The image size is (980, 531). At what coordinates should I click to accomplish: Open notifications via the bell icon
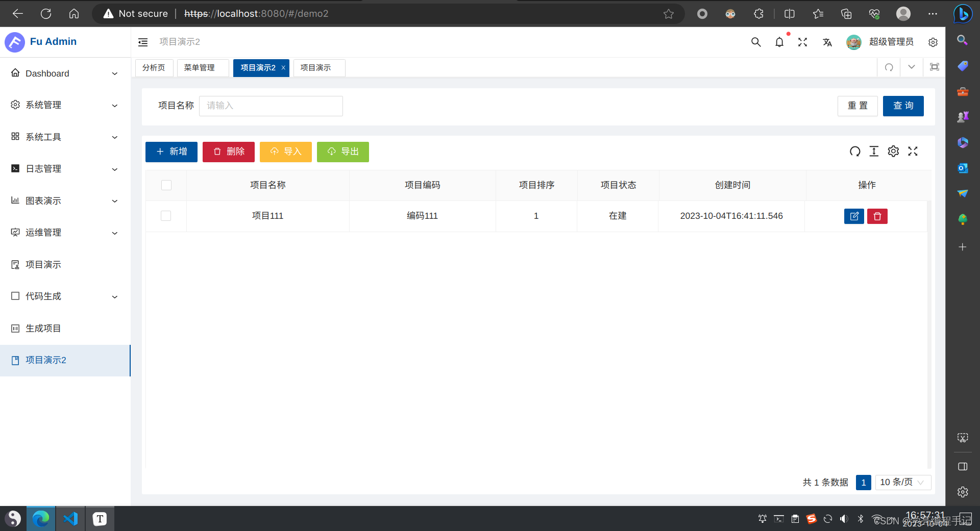tap(779, 42)
